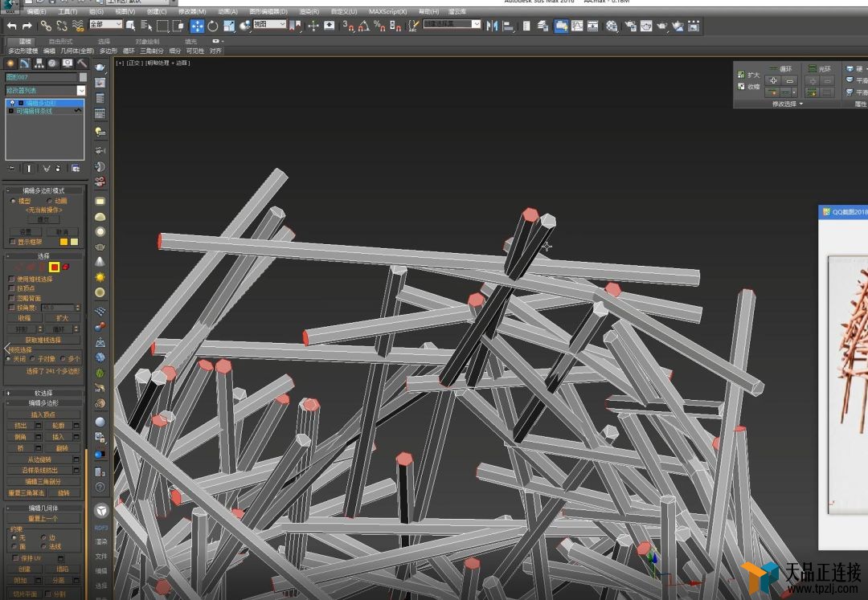
Task: Open Select by Name list icon
Action: [x=146, y=26]
